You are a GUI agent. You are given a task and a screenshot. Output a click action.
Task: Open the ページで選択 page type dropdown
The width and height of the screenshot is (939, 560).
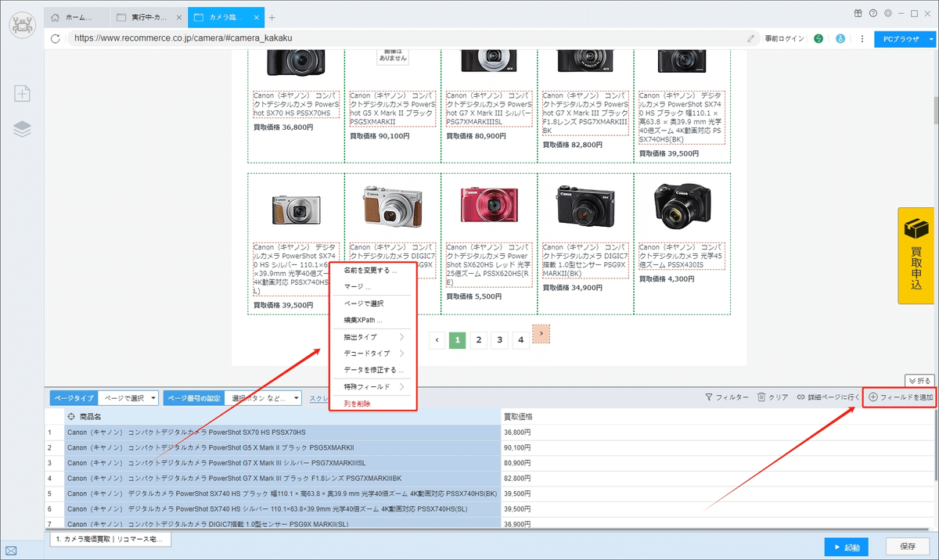[x=129, y=398]
